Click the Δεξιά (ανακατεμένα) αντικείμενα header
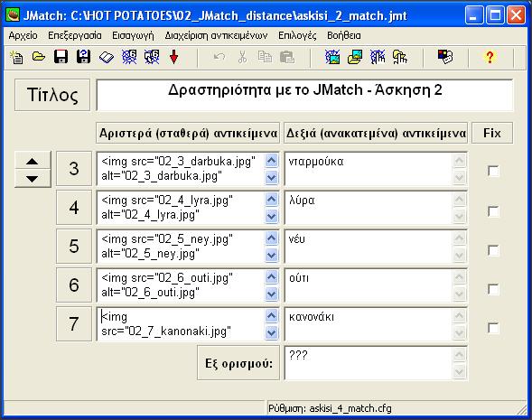Viewport: 532px width, 420px height. (376, 133)
